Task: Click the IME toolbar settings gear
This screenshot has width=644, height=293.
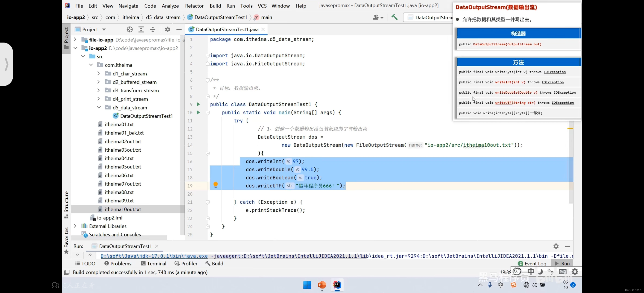Action: click(575, 271)
